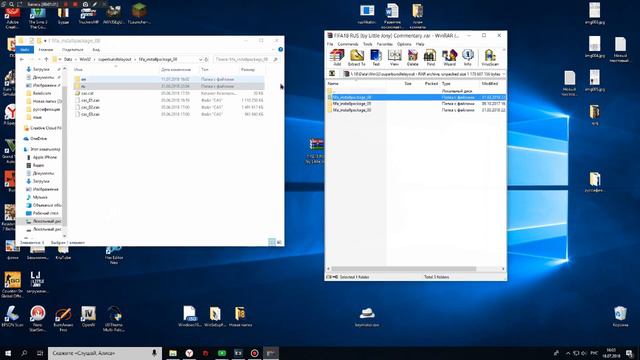The image size is (640, 360).
Task: Click the microphone in the Alice search box
Action: point(154,353)
